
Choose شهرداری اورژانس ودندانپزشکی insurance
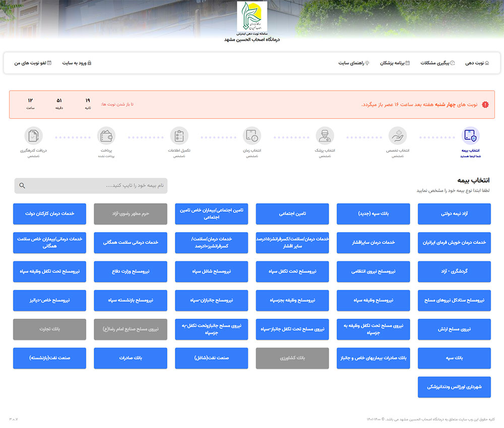point(454,387)
